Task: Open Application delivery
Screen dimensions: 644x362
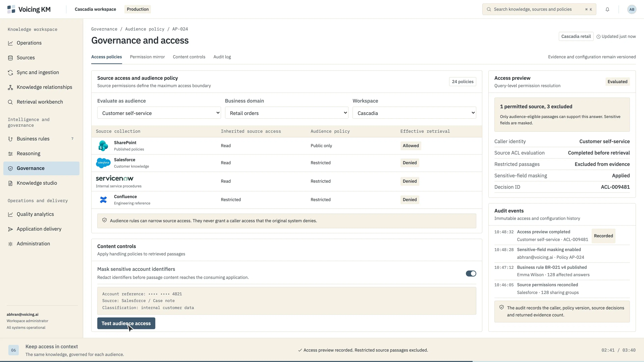Action: (x=41, y=229)
